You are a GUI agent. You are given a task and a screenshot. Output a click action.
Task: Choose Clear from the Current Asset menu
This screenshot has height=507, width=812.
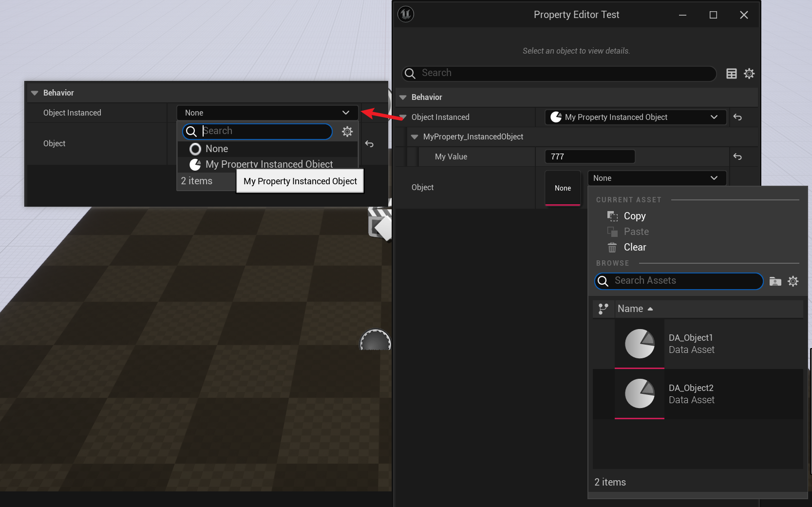coord(635,247)
